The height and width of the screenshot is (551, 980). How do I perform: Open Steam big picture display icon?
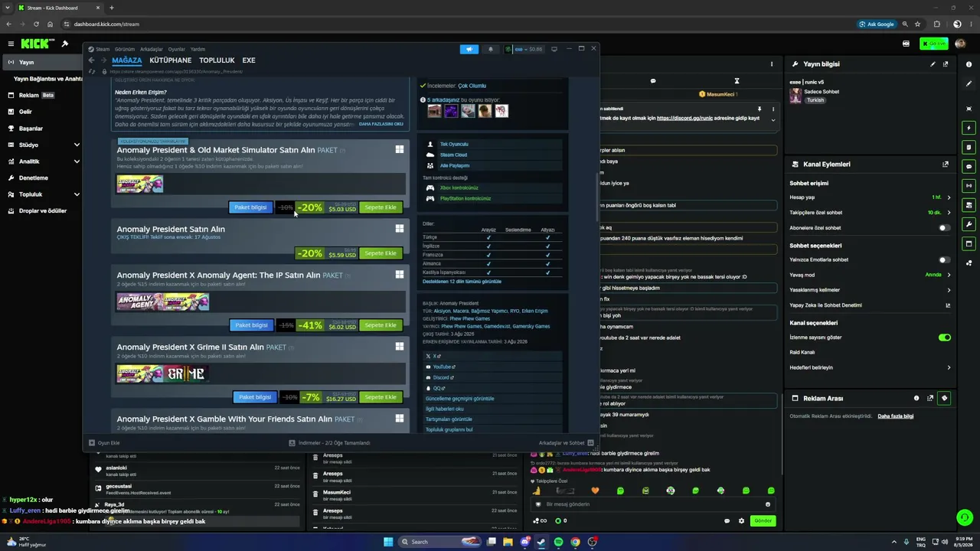pos(554,49)
